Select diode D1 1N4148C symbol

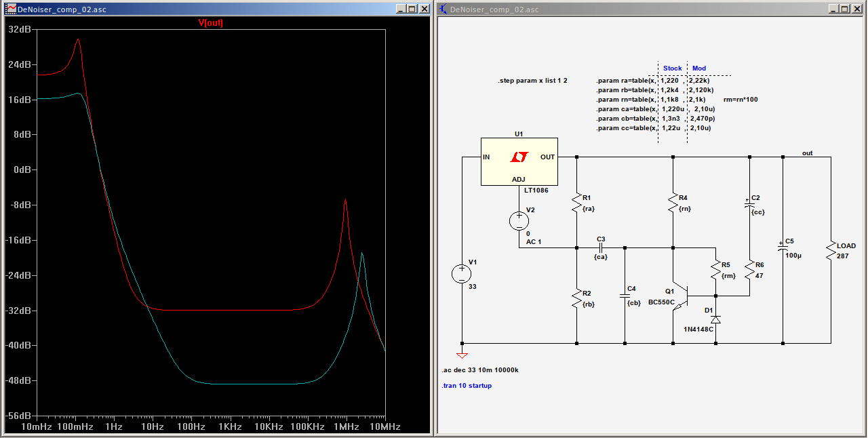click(x=715, y=319)
